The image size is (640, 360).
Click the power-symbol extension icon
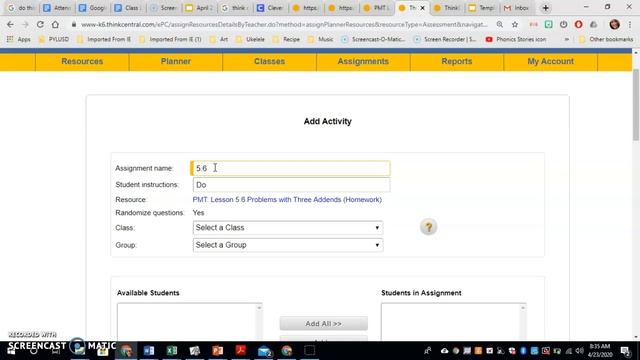tap(563, 24)
